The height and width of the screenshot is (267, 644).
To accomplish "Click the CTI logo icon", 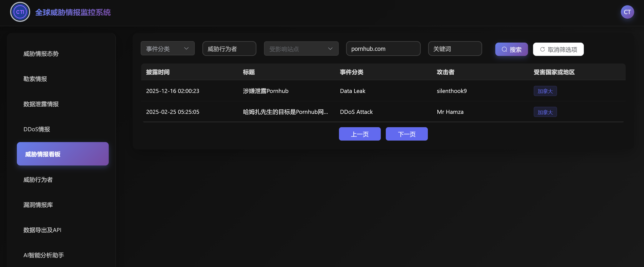I will coord(20,12).
